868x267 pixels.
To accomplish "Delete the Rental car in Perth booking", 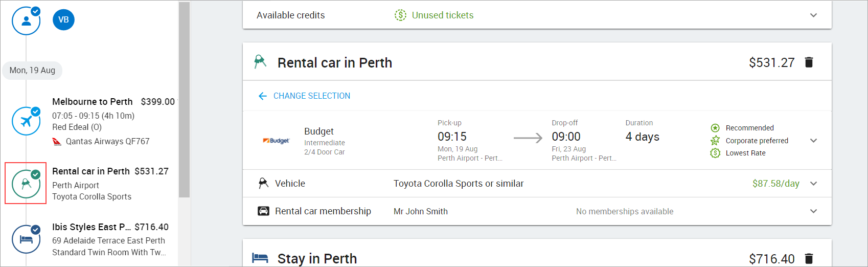I will pyautogui.click(x=809, y=62).
